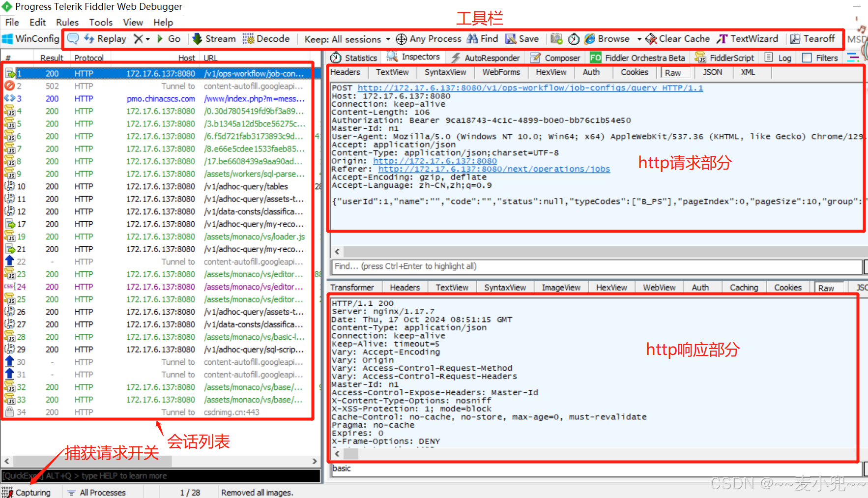This screenshot has width=868, height=498.
Task: Click the lock icon of session 34
Action: pyautogui.click(x=9, y=412)
